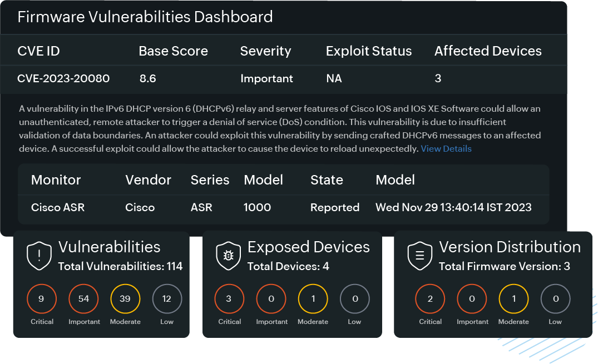Click the Moderate exposed devices badge showing 1
598x364 pixels.
tap(313, 298)
